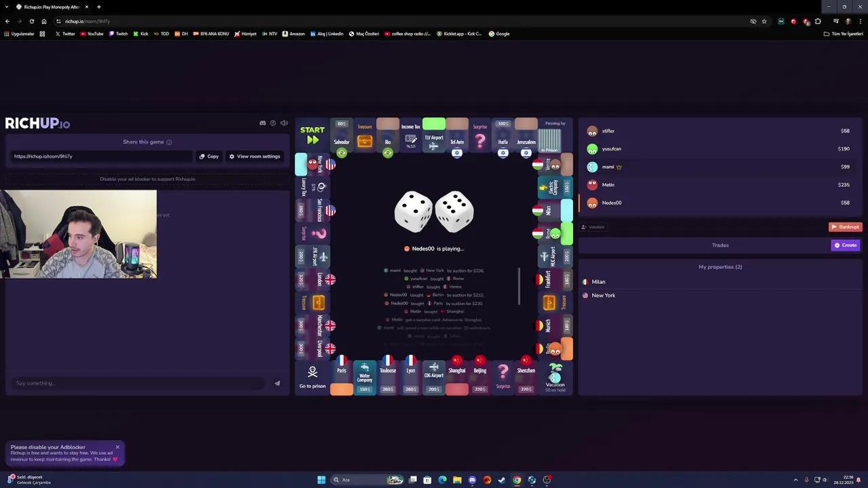Viewport: 868px width, 488px height.
Task: Collapse the My properties section
Action: [x=720, y=266]
